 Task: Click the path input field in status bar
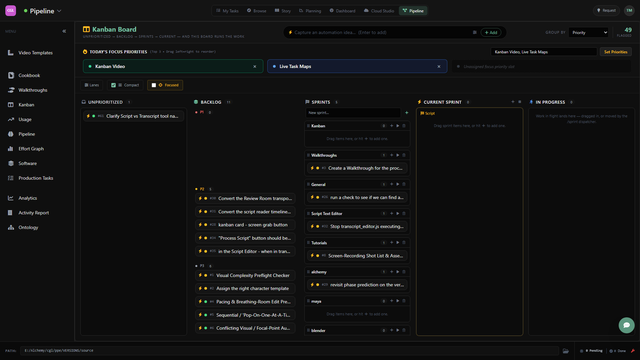289,351
